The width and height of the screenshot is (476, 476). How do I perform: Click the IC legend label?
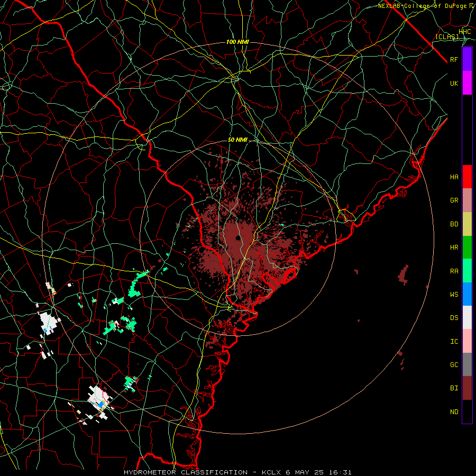[454, 342]
